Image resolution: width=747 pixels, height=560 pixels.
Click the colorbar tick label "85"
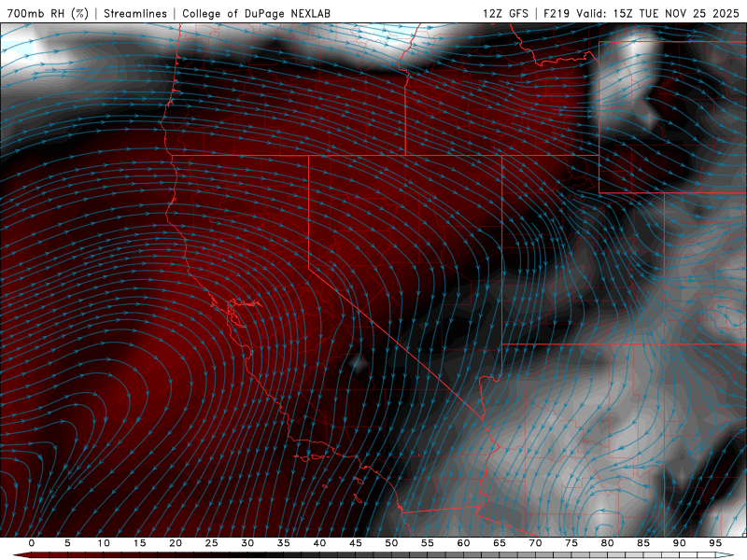click(643, 543)
